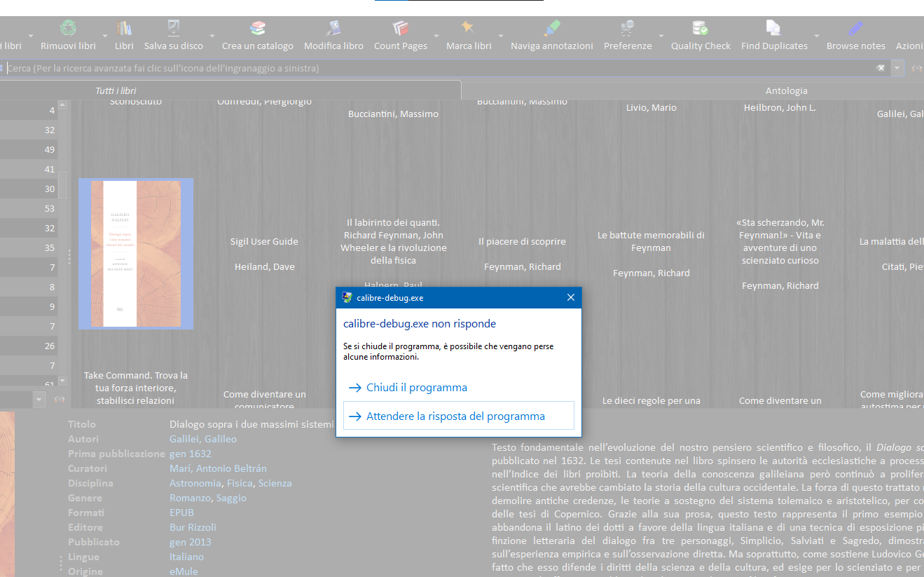Click the gen 1632 first publication link

click(190, 454)
